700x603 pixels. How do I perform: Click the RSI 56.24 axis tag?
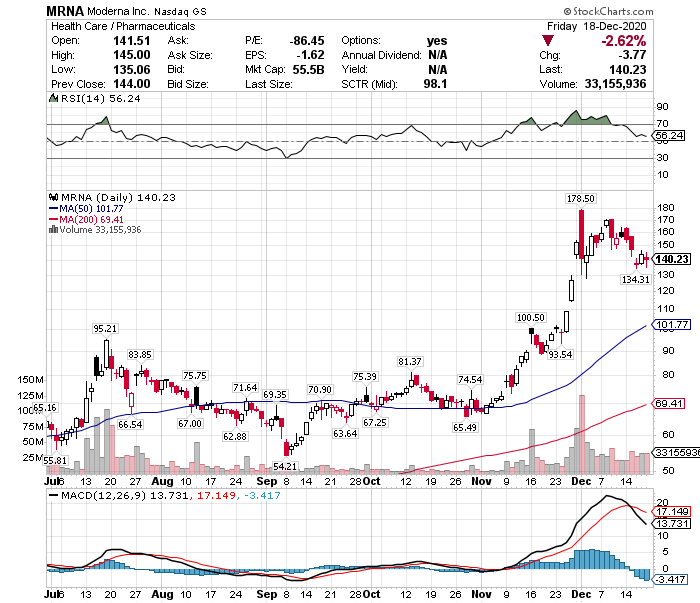pos(669,135)
